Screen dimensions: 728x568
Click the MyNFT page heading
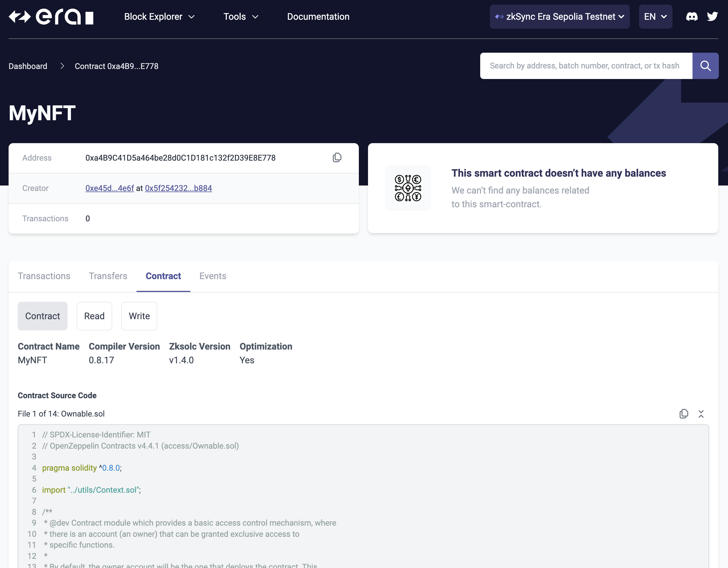click(x=42, y=113)
